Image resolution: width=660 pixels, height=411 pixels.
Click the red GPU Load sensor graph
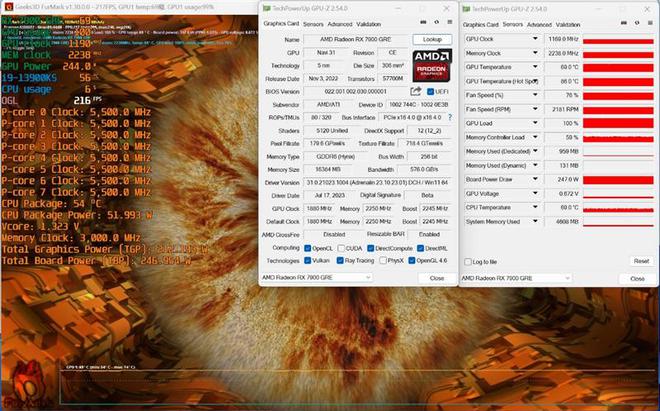click(x=618, y=123)
